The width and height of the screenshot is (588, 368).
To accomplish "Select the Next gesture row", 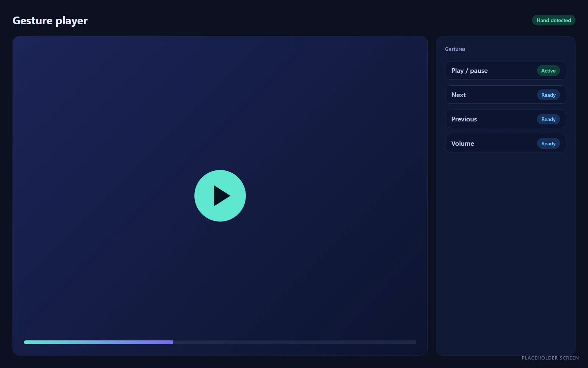I will [x=505, y=95].
